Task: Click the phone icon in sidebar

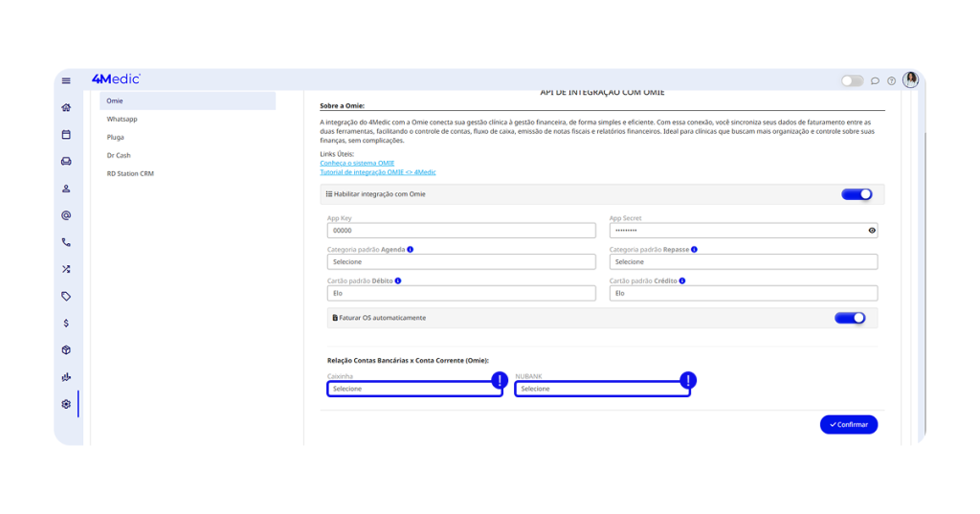Action: coord(66,242)
